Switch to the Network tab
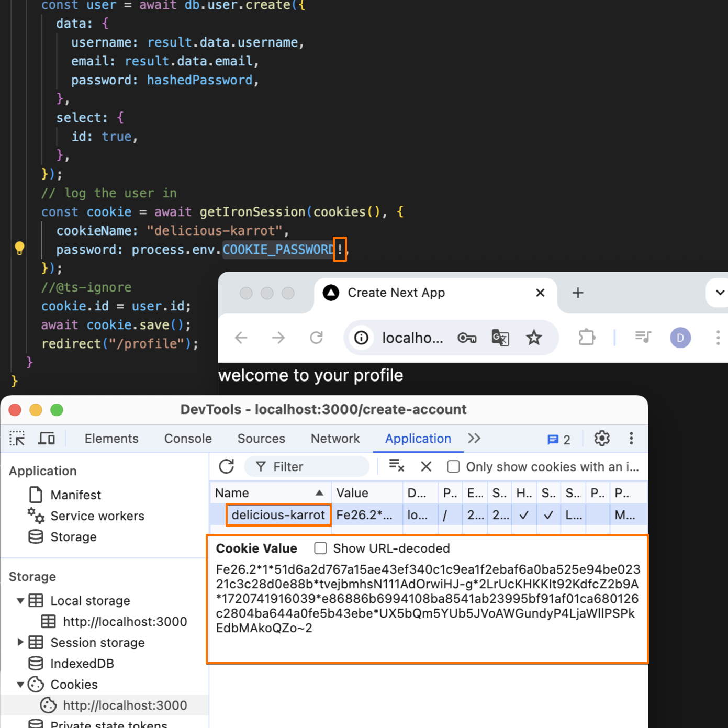Image resolution: width=728 pixels, height=728 pixels. point(335,439)
